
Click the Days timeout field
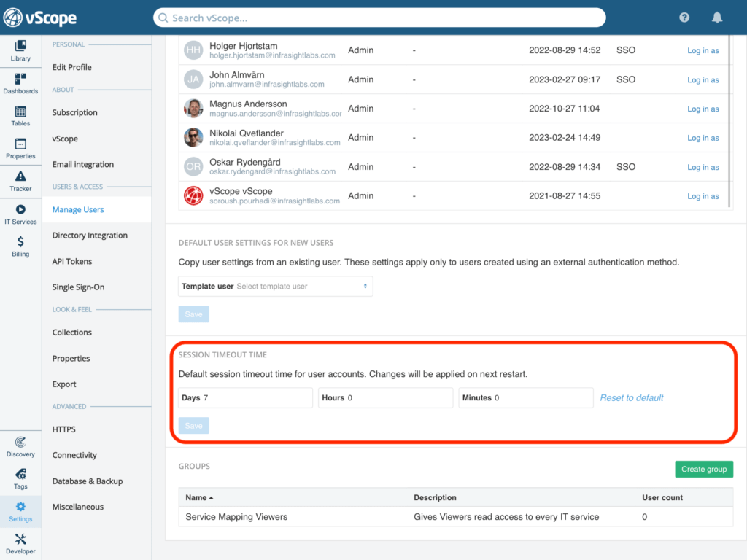click(245, 398)
